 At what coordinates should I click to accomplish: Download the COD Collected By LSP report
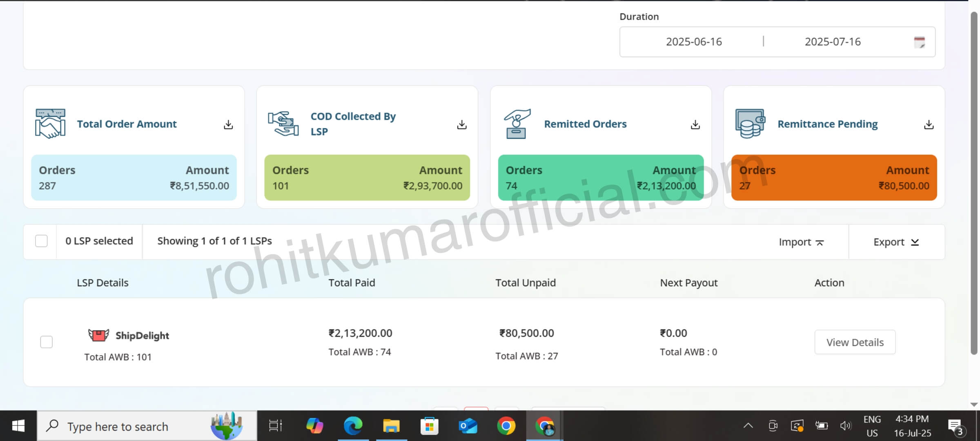pos(462,125)
